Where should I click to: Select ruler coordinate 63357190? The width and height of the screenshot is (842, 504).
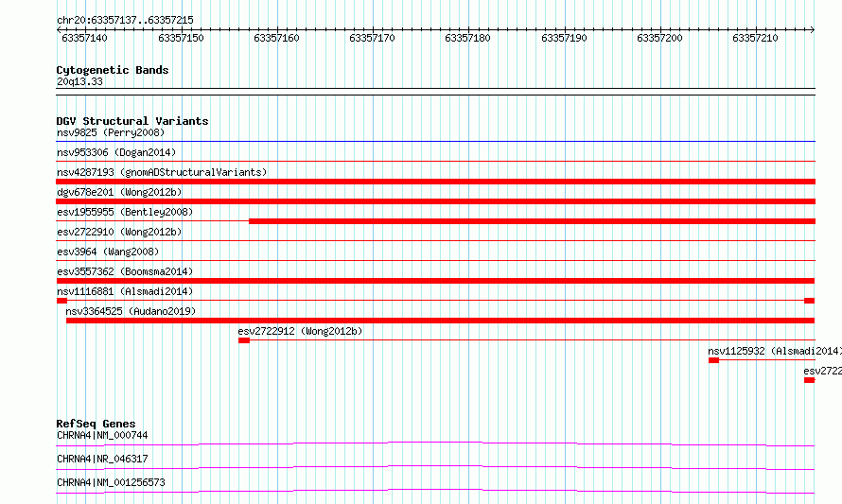[x=564, y=38]
